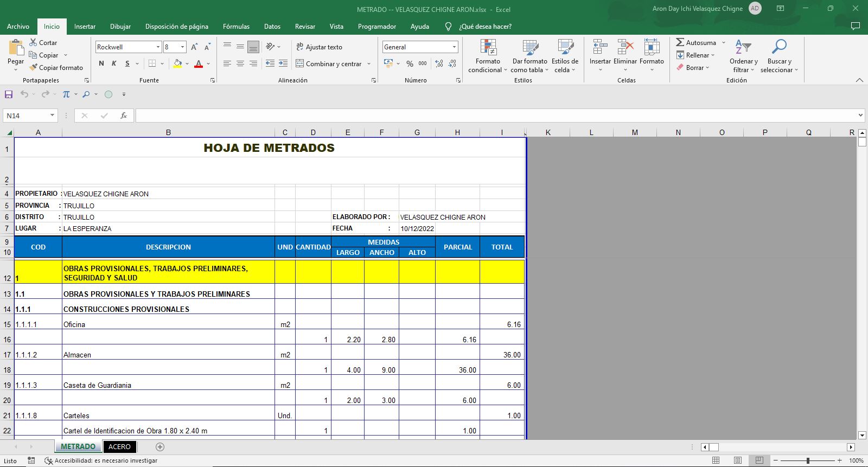Click the Borrar eraser icon
The image size is (868, 467).
pyautogui.click(x=680, y=68)
